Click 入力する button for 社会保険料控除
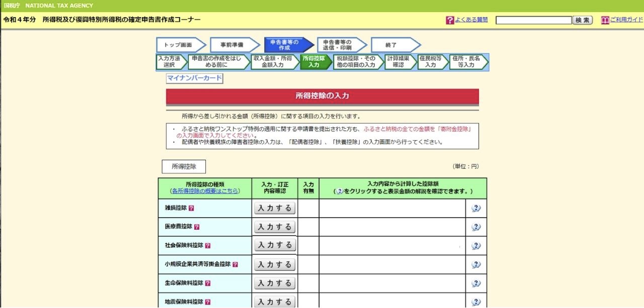The image size is (644, 308). (x=275, y=245)
